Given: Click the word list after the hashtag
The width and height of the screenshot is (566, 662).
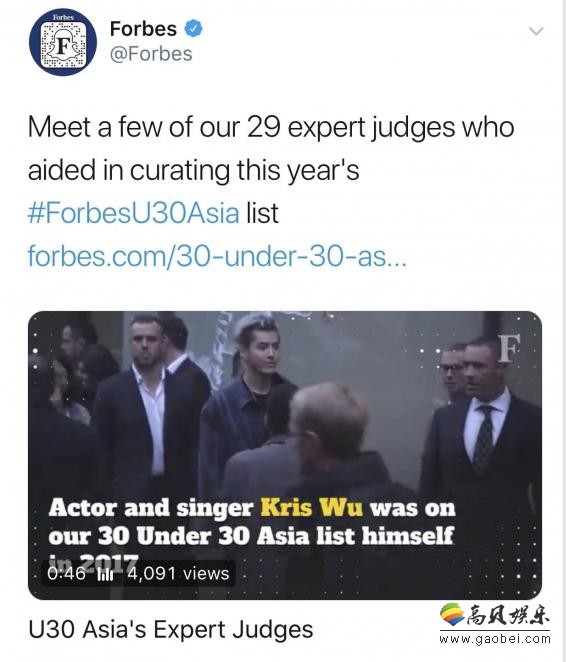Looking at the screenshot, I should click(263, 213).
